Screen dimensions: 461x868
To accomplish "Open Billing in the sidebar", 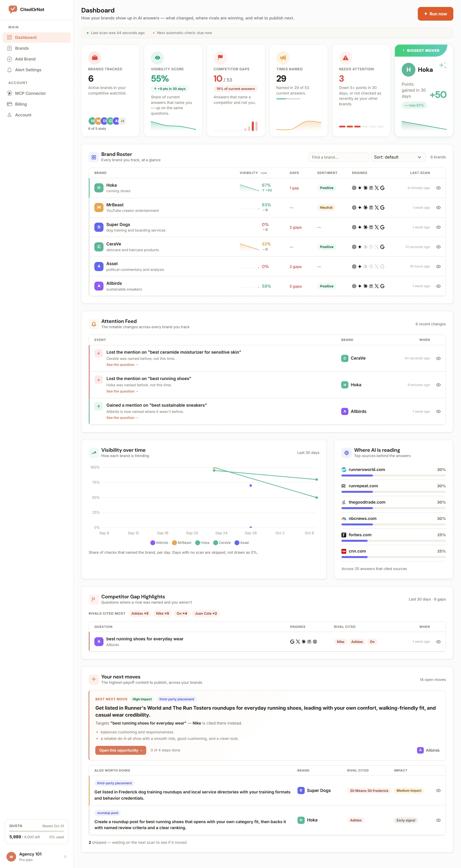I will click(x=36, y=104).
